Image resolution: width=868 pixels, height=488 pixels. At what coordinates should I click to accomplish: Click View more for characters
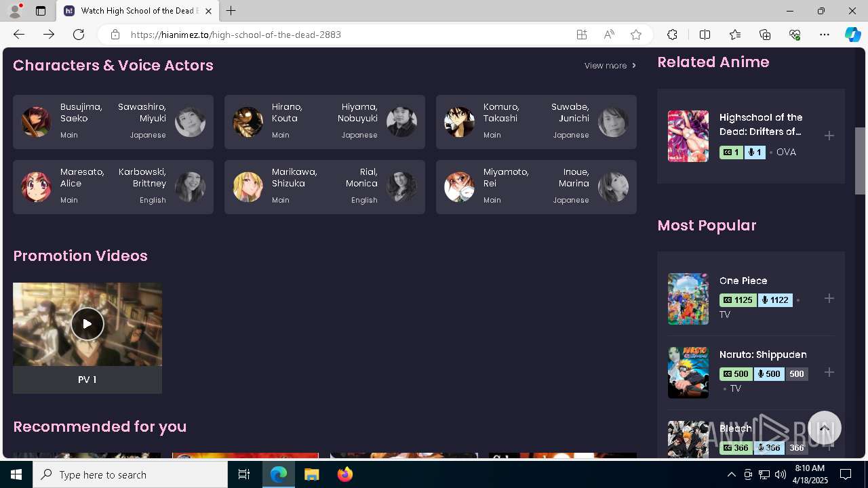click(x=610, y=66)
